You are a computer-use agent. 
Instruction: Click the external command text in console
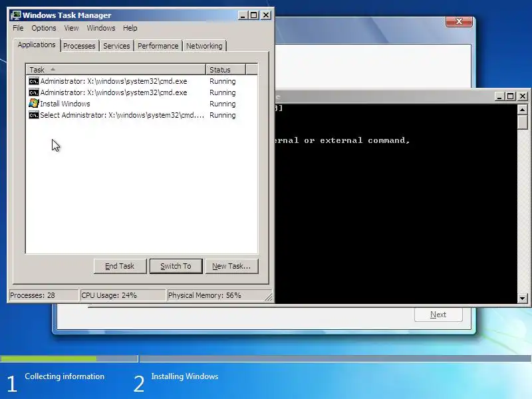[364, 140]
